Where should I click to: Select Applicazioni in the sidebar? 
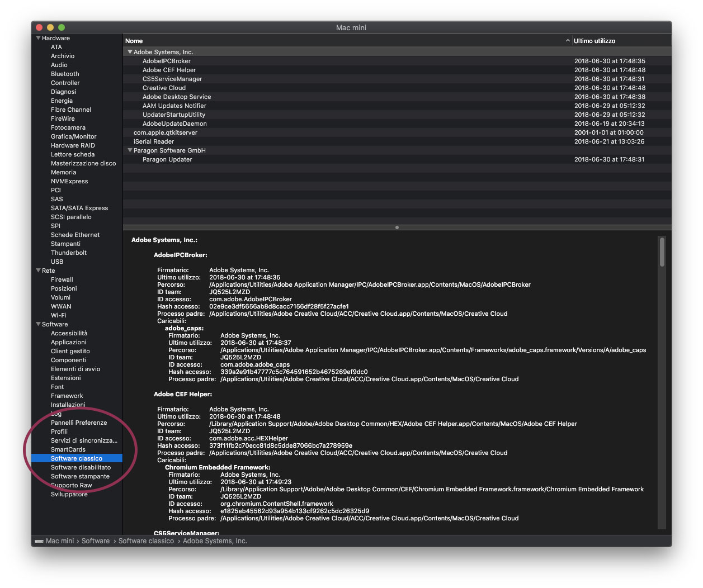pos(69,342)
